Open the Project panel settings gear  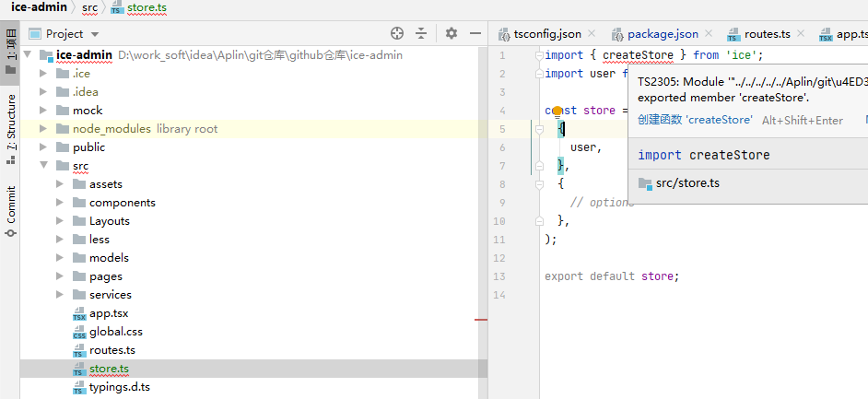[452, 34]
